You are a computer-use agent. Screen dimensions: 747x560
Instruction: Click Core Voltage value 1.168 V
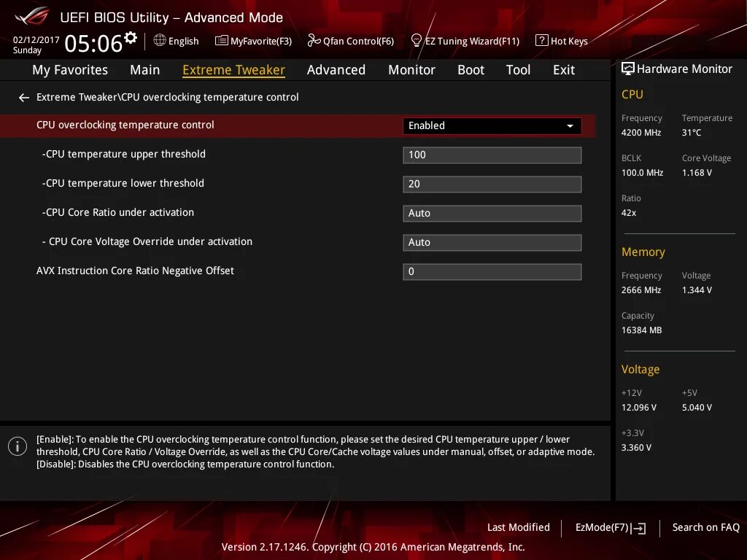coord(697,172)
